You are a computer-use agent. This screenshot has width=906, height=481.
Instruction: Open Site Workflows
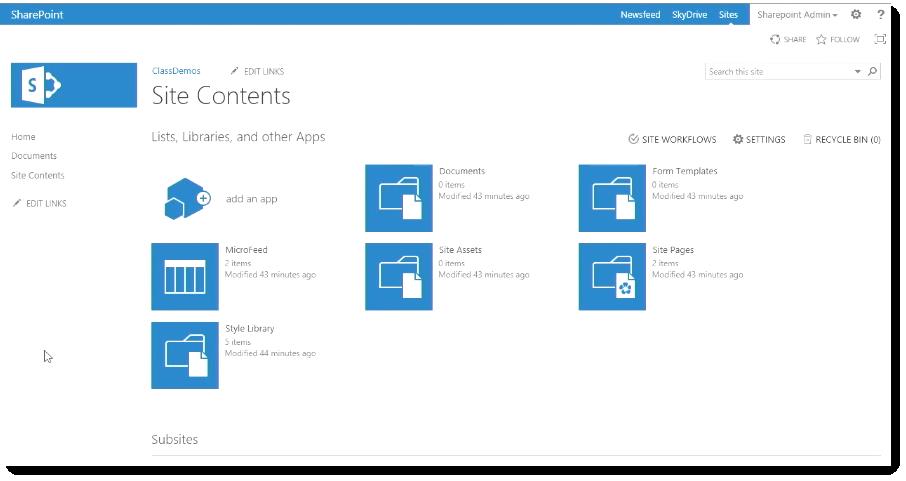672,139
